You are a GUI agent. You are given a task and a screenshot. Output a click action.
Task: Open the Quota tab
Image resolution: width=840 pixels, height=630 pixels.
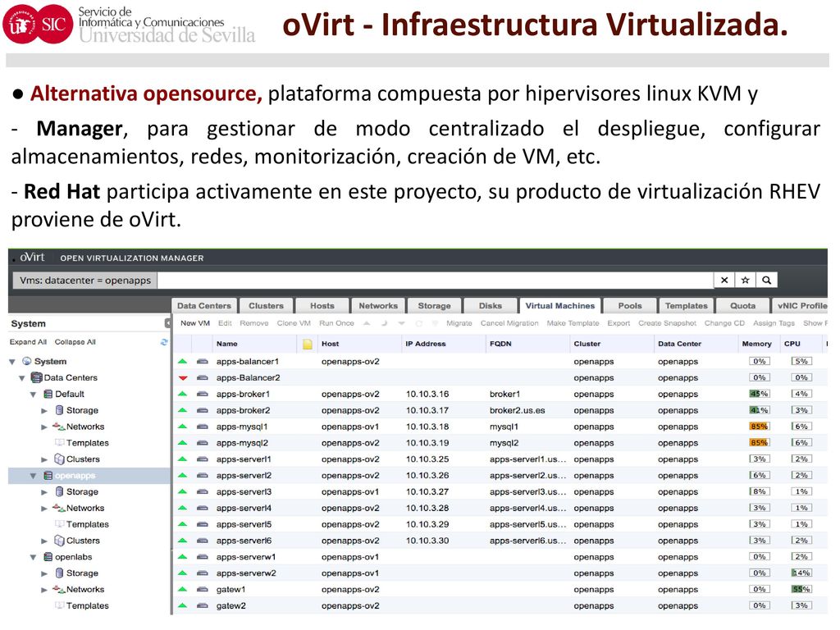pyautogui.click(x=743, y=306)
